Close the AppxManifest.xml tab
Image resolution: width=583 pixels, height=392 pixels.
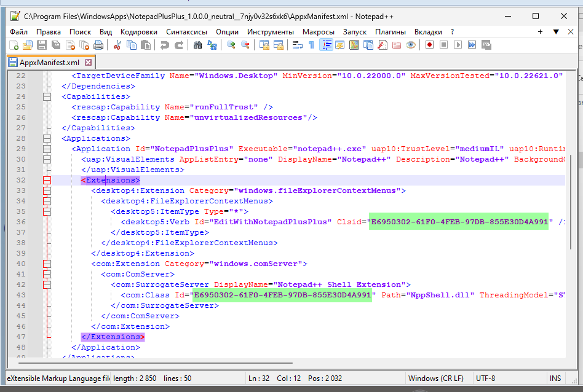tap(88, 63)
